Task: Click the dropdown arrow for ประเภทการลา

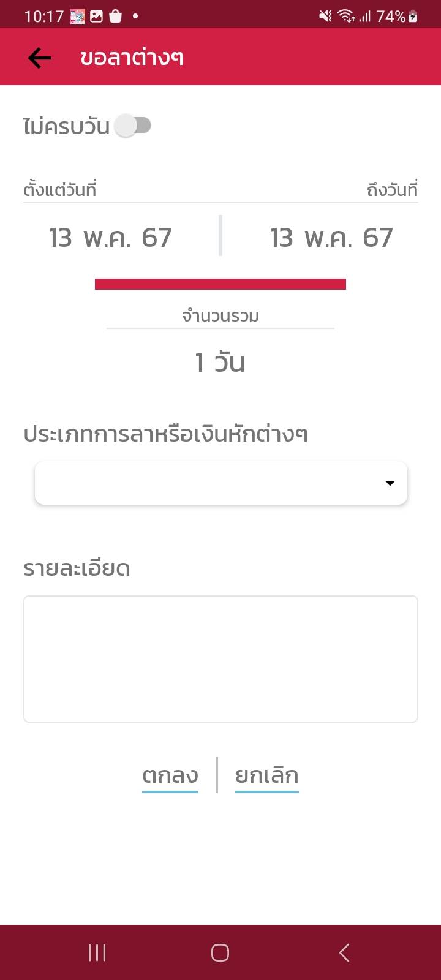Action: [x=390, y=483]
